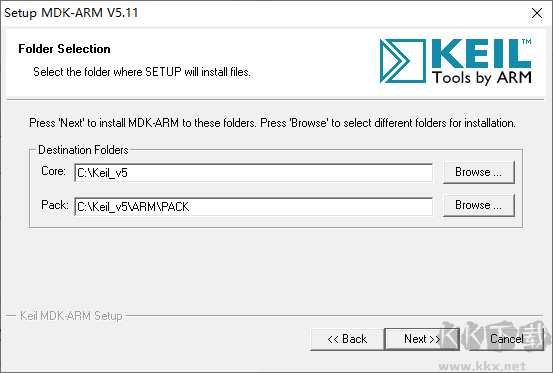Click 'Select the folder where SETUP will install files.'
This screenshot has height=373, width=553.
(142, 72)
